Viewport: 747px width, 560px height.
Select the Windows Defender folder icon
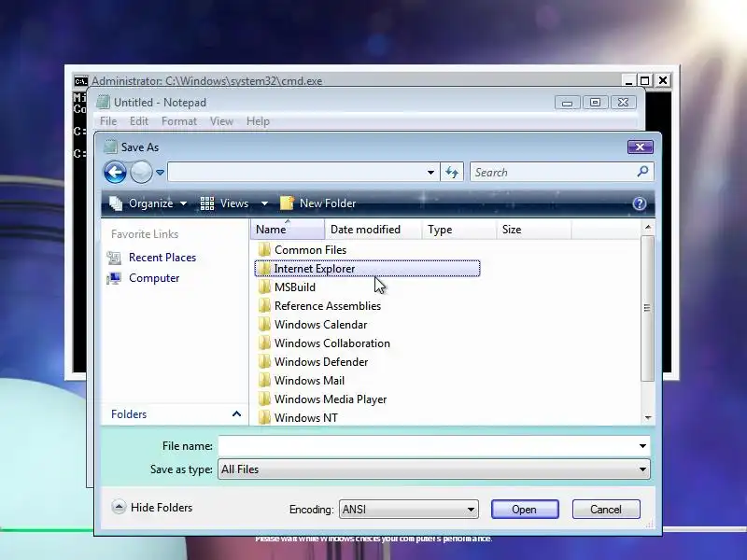click(264, 362)
